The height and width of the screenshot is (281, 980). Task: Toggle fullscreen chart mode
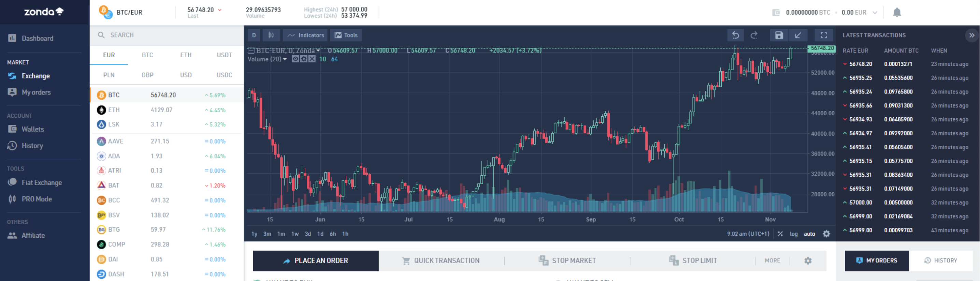click(824, 35)
